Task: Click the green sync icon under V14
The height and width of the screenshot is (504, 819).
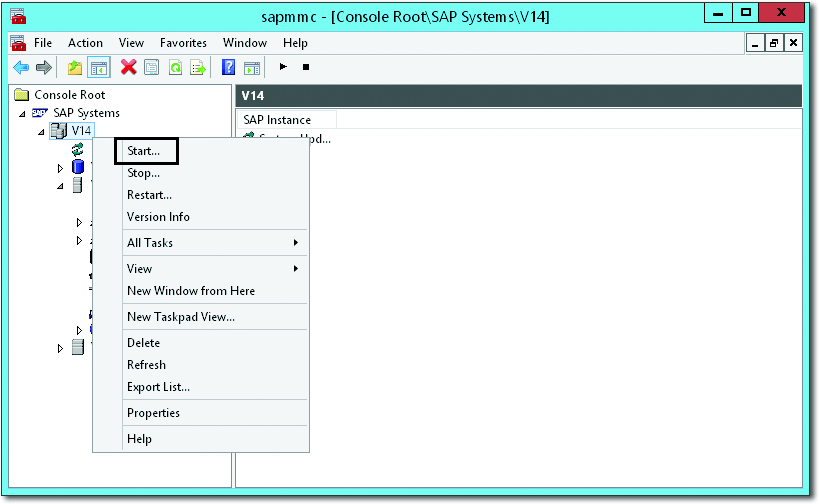Action: pyautogui.click(x=77, y=150)
